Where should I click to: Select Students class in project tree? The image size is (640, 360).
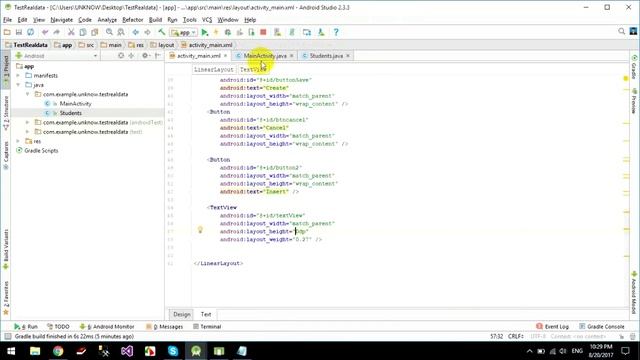[71, 113]
